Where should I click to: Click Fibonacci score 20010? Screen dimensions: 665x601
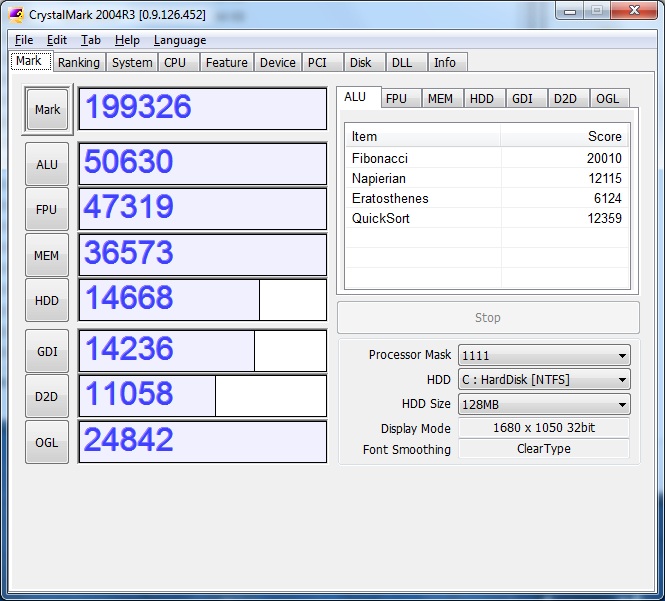pos(604,158)
